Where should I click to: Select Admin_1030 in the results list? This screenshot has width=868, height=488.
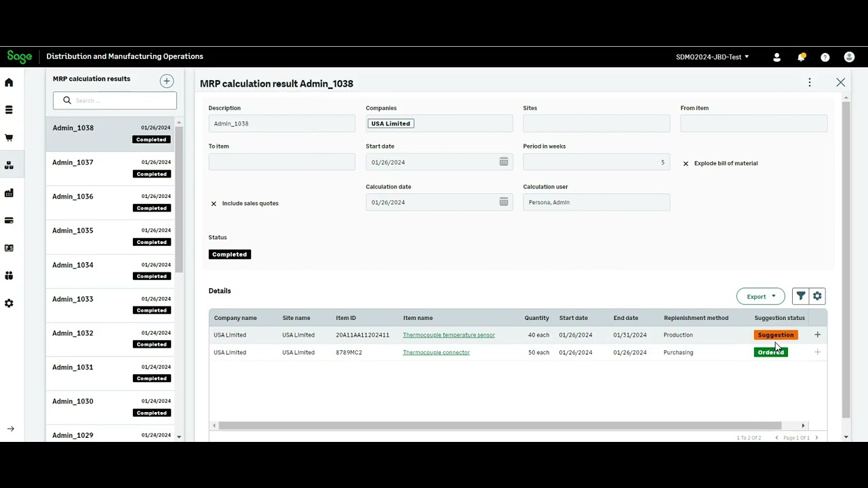click(x=111, y=407)
